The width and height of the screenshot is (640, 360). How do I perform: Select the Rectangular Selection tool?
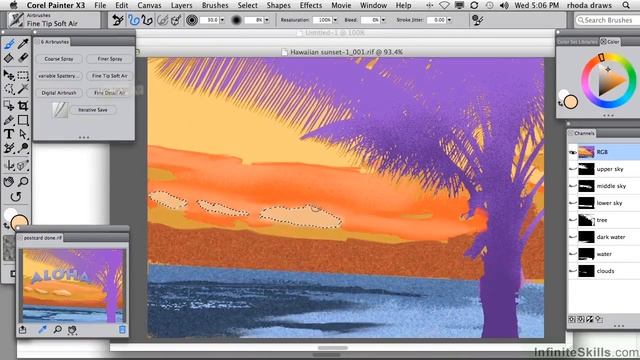(23, 75)
